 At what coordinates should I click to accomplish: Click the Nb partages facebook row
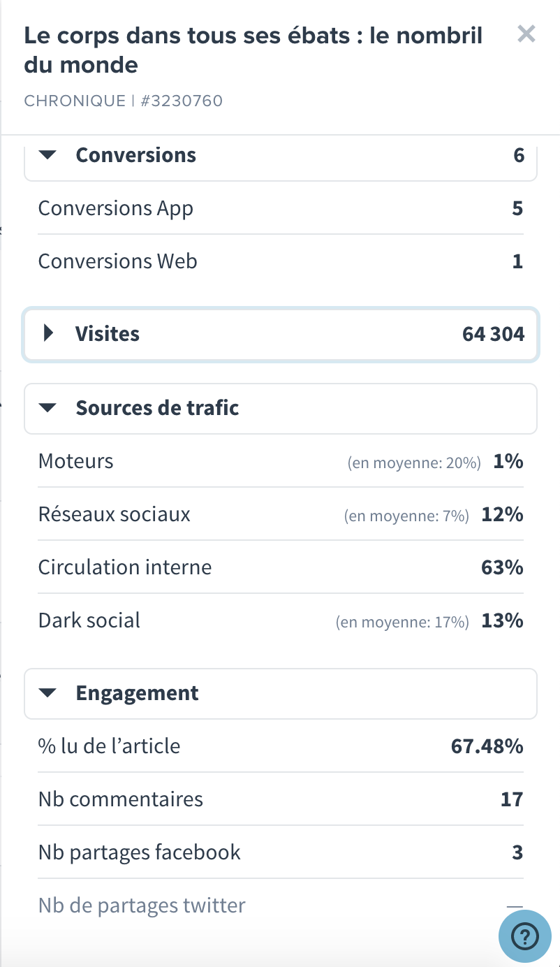tap(281, 852)
